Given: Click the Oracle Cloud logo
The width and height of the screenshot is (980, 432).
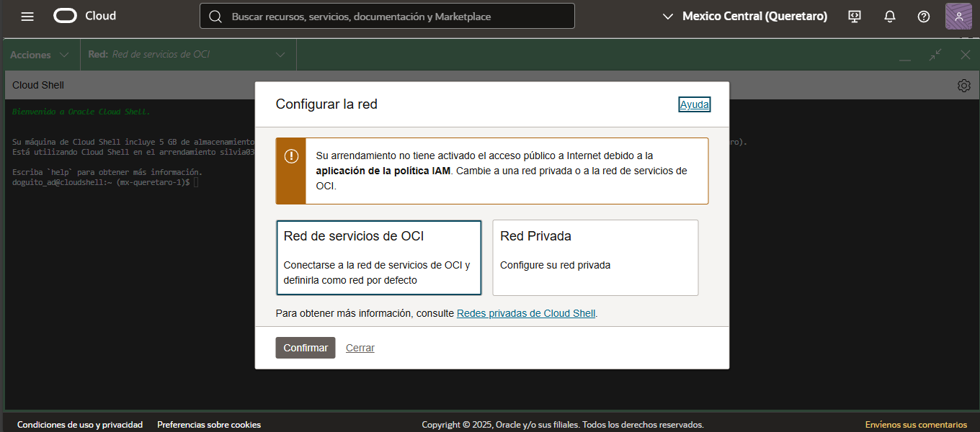Looking at the screenshot, I should point(83,15).
